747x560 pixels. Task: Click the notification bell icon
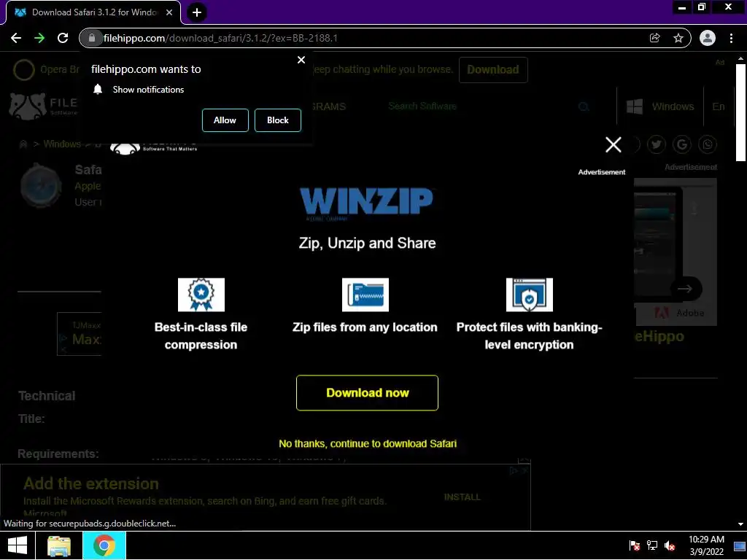(98, 90)
